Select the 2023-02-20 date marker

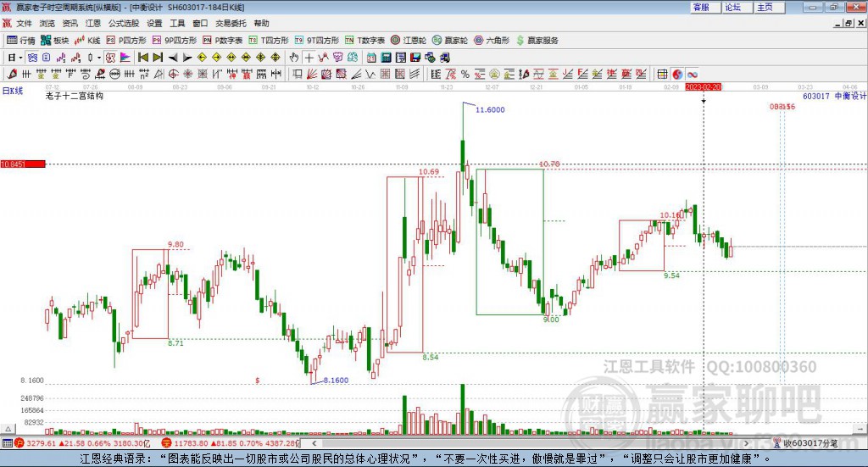click(704, 86)
